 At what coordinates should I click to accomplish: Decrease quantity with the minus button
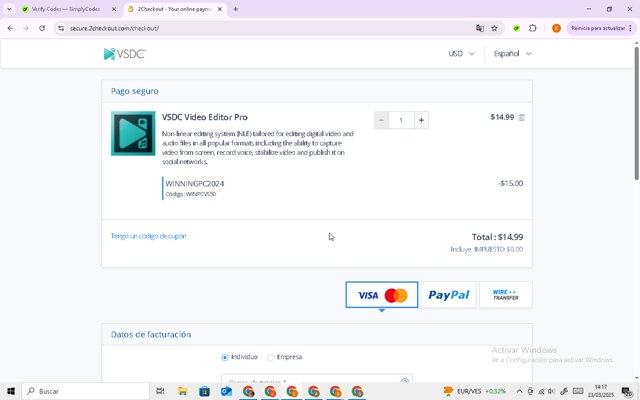click(381, 120)
